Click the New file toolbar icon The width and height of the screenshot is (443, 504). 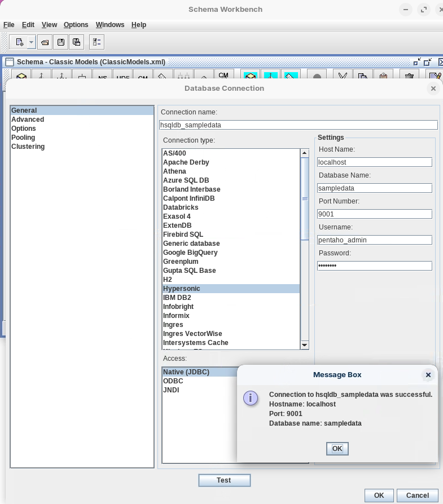[19, 42]
